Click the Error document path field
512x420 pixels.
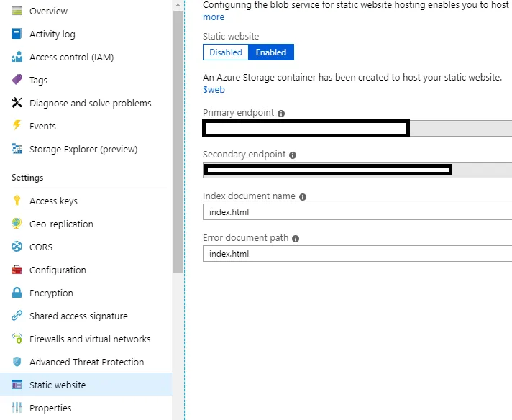tap(357, 254)
